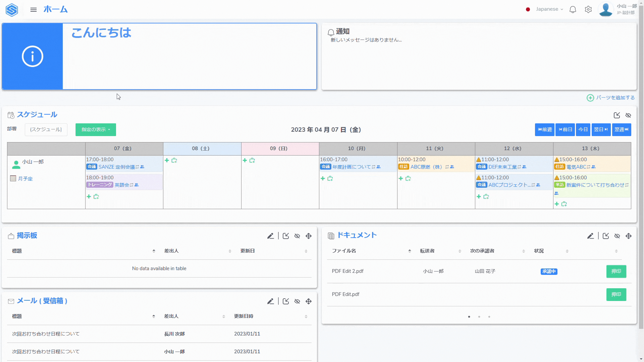Click 押印 button for PDF Edit 2.pdf
644x362 pixels.
point(616,271)
